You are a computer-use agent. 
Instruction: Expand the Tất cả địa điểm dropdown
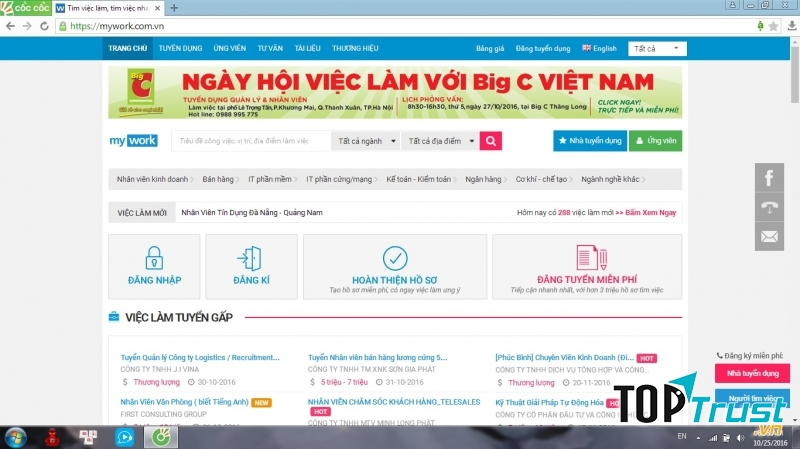tap(440, 141)
